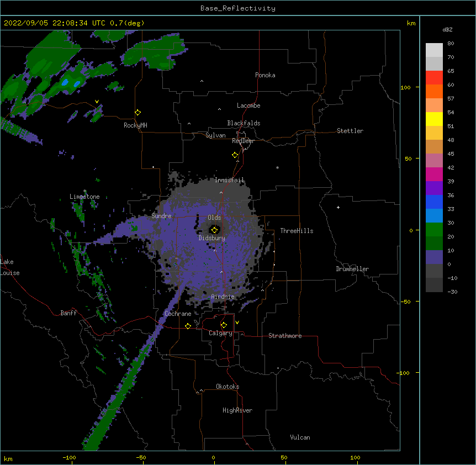
Task: Click the 100 tick on the right km axis
Action: pos(405,87)
